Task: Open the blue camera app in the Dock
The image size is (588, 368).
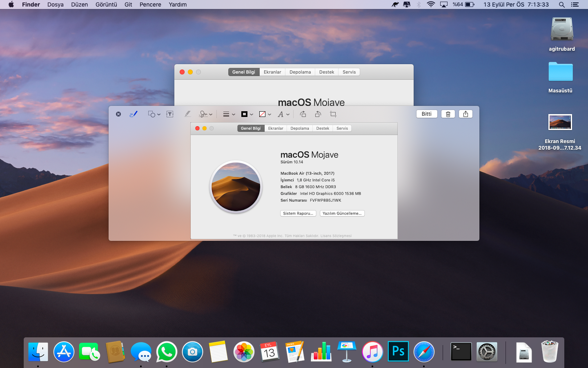Action: pos(192,352)
